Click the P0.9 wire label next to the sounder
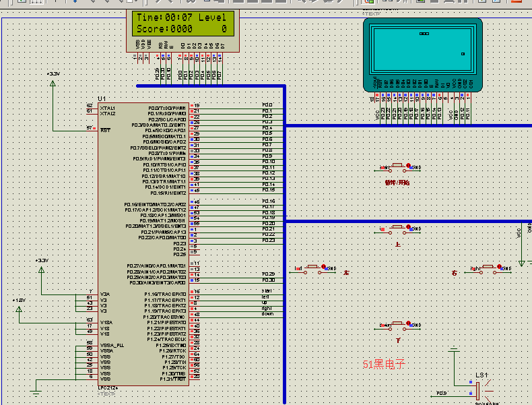 tap(441, 393)
